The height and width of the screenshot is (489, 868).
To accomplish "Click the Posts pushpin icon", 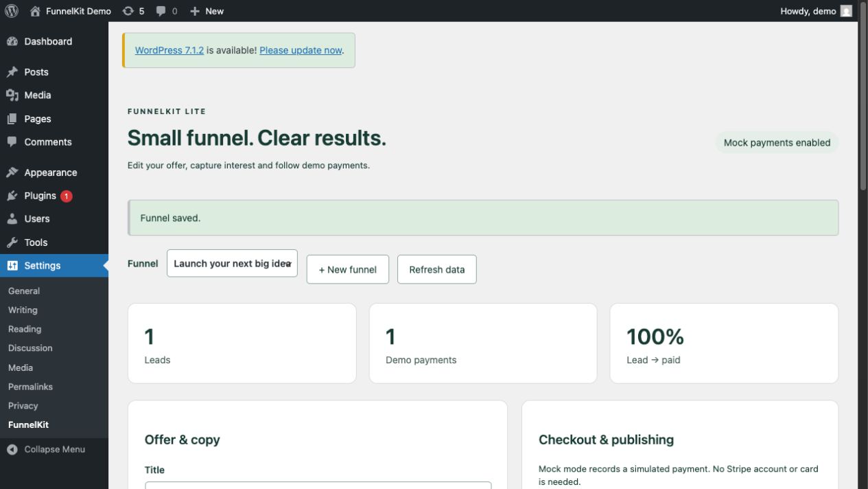I will pyautogui.click(x=12, y=72).
